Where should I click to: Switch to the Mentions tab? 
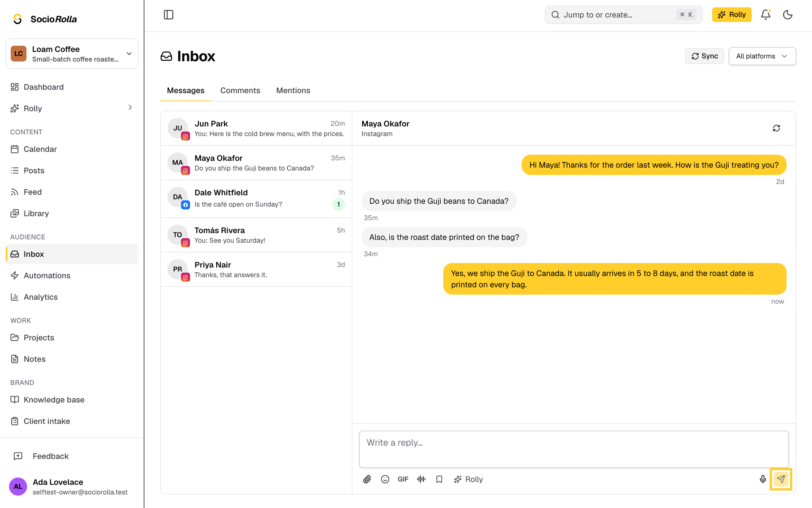293,90
